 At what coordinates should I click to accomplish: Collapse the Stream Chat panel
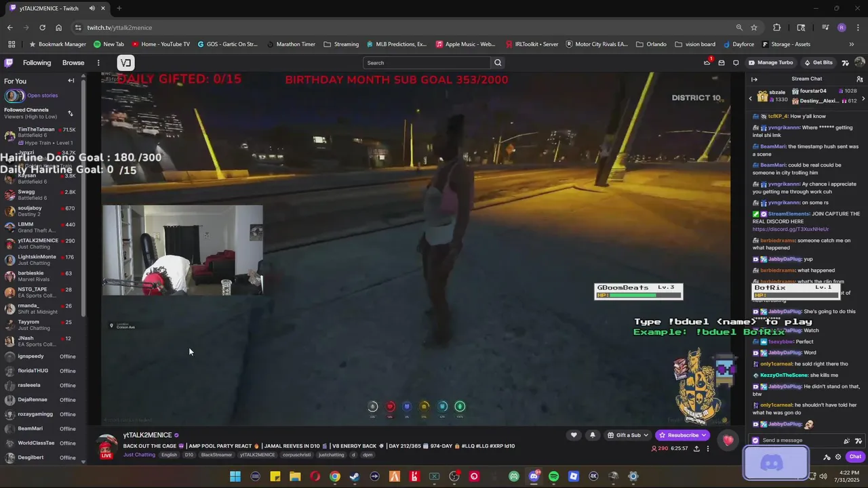pos(754,79)
